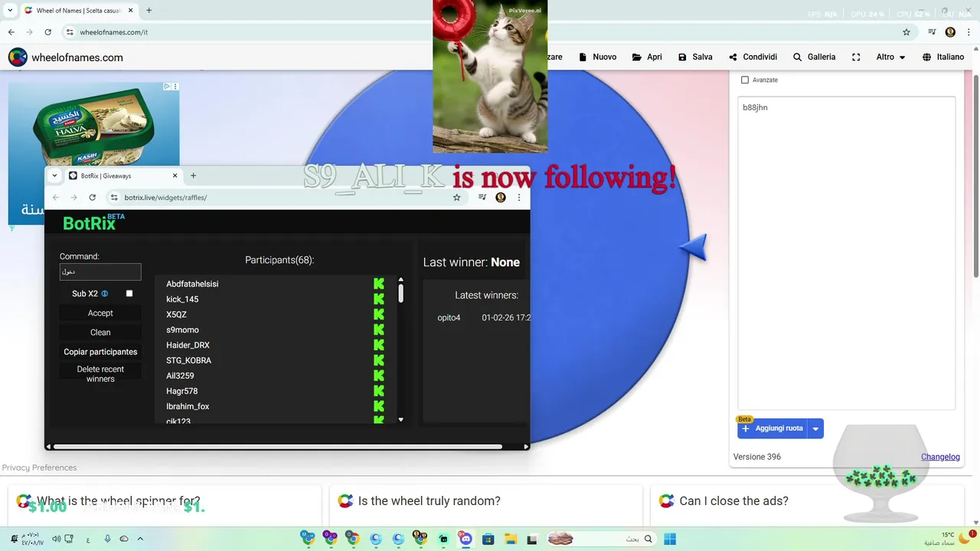Expand the Aggiungi ruota dropdown arrow
This screenshot has height=551, width=980.
pyautogui.click(x=816, y=429)
